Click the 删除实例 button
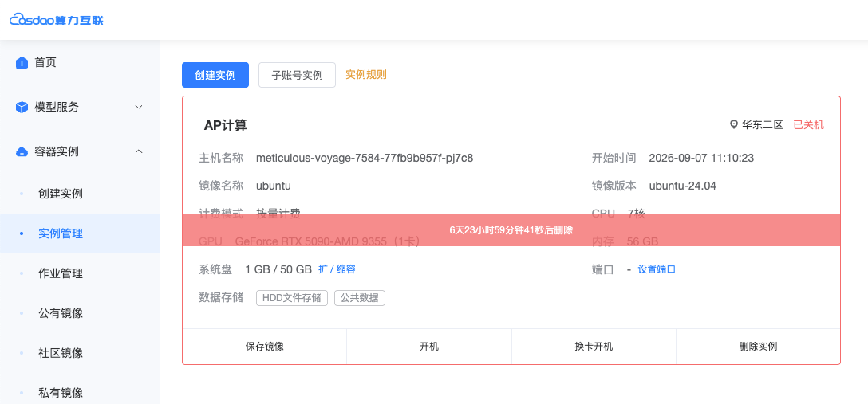Viewport: 868px width, 404px height. pos(758,347)
